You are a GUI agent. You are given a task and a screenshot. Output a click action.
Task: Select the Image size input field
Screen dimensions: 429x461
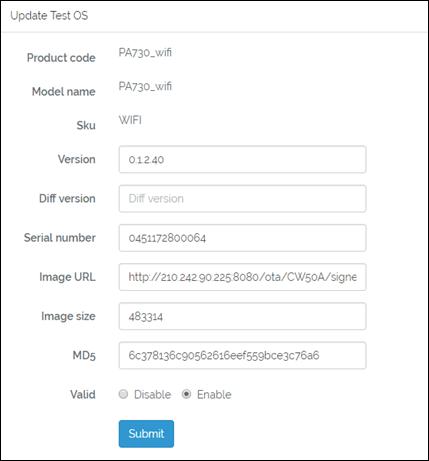(242, 316)
